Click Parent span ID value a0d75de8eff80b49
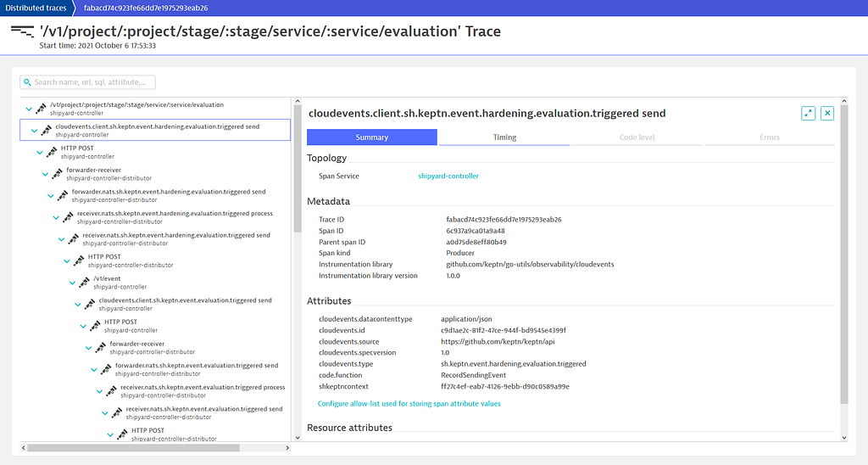 pos(476,242)
